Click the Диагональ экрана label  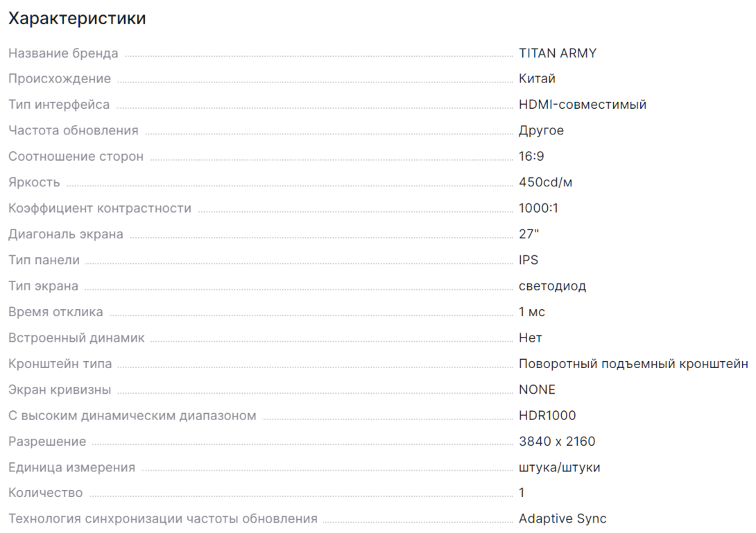(x=66, y=234)
